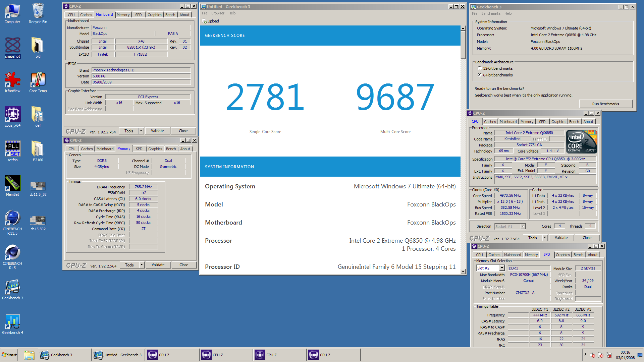Open the Computer desktop icon
This screenshot has height=362, width=644.
click(x=12, y=14)
